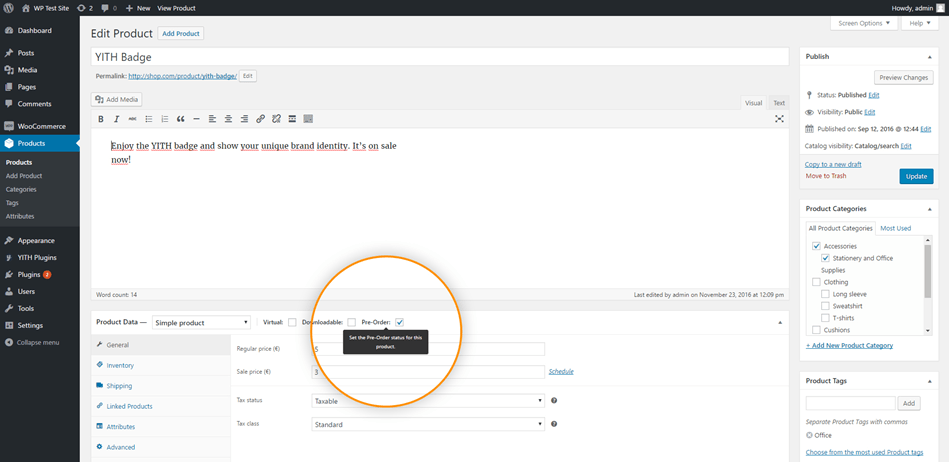The image size is (949, 462).
Task: Collapse the Product Categories box
Action: [x=929, y=208]
